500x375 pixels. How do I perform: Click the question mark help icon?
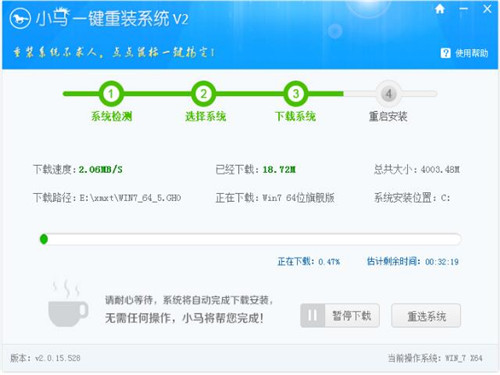click(445, 53)
